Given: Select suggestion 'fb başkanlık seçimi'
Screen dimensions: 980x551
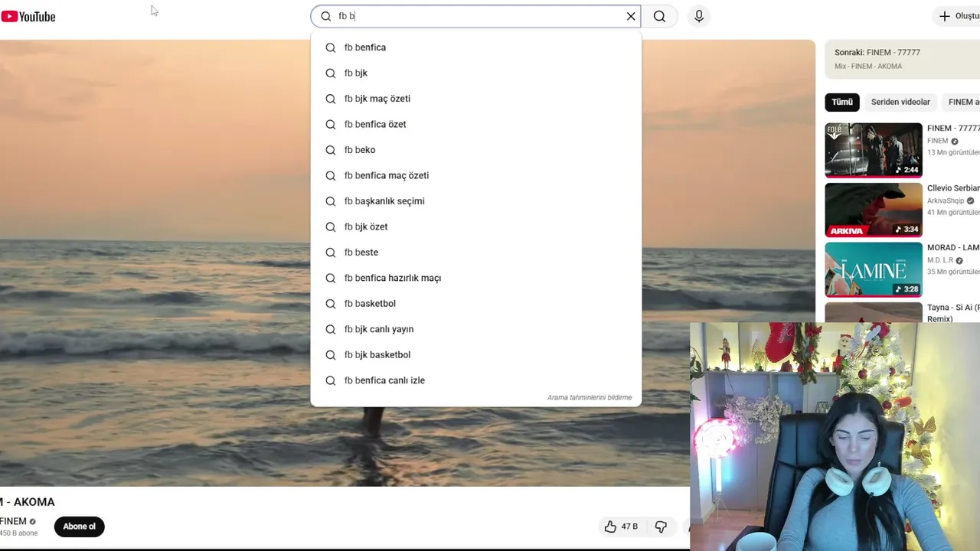Looking at the screenshot, I should [x=475, y=201].
